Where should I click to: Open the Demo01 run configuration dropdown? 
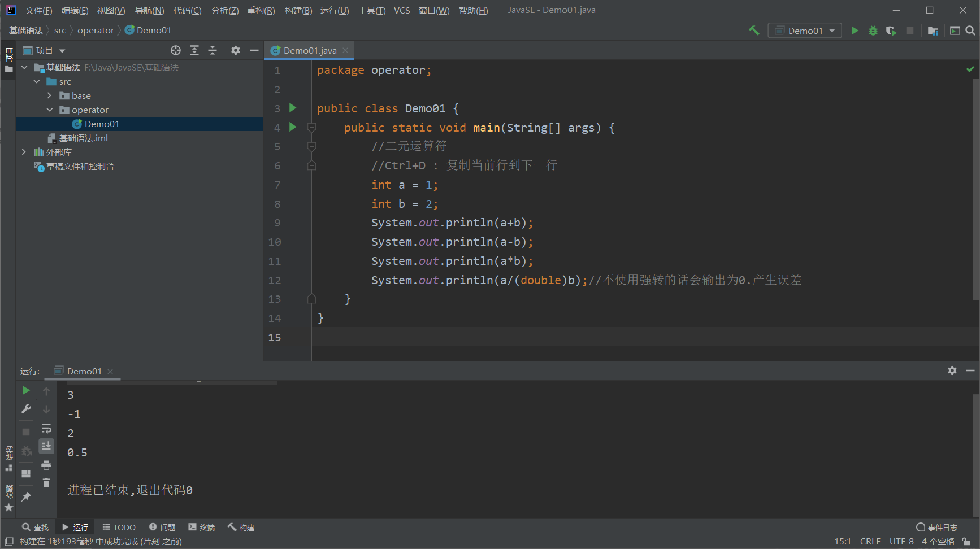coord(804,30)
